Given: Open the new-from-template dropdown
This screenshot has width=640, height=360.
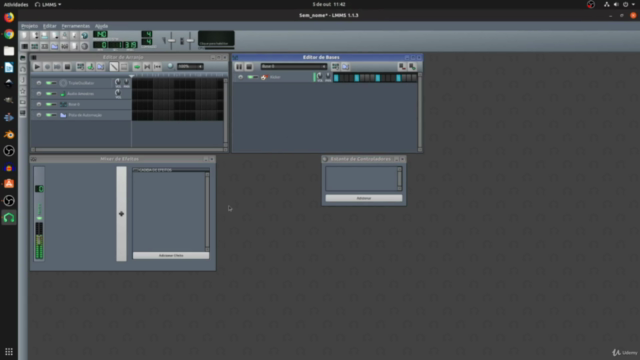Looking at the screenshot, I should [x=34, y=36].
